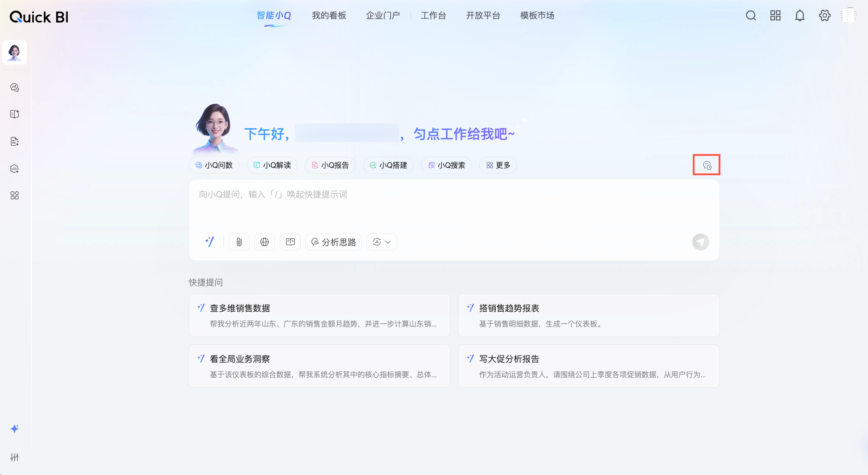Open the chat-data icon in left sidebar
This screenshot has width=868, height=475.
coord(15,87)
